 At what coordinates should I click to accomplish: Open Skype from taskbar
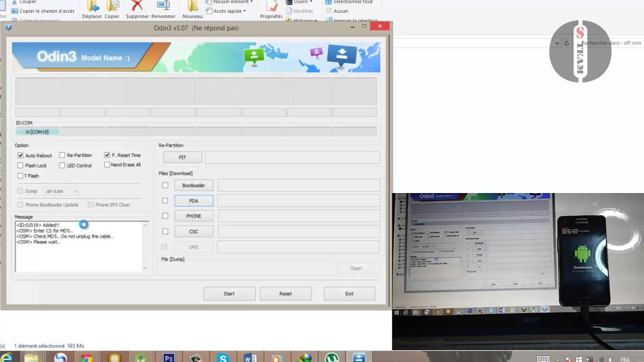pyautogui.click(x=223, y=358)
